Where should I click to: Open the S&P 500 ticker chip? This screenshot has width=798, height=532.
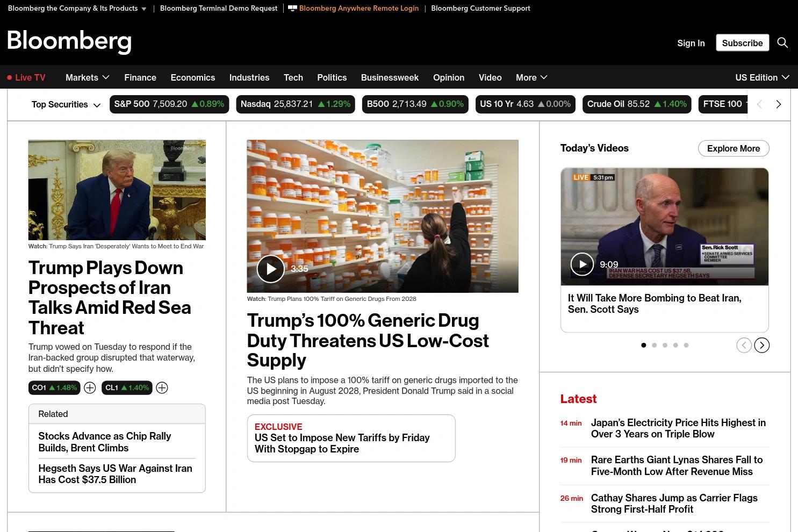pos(169,104)
